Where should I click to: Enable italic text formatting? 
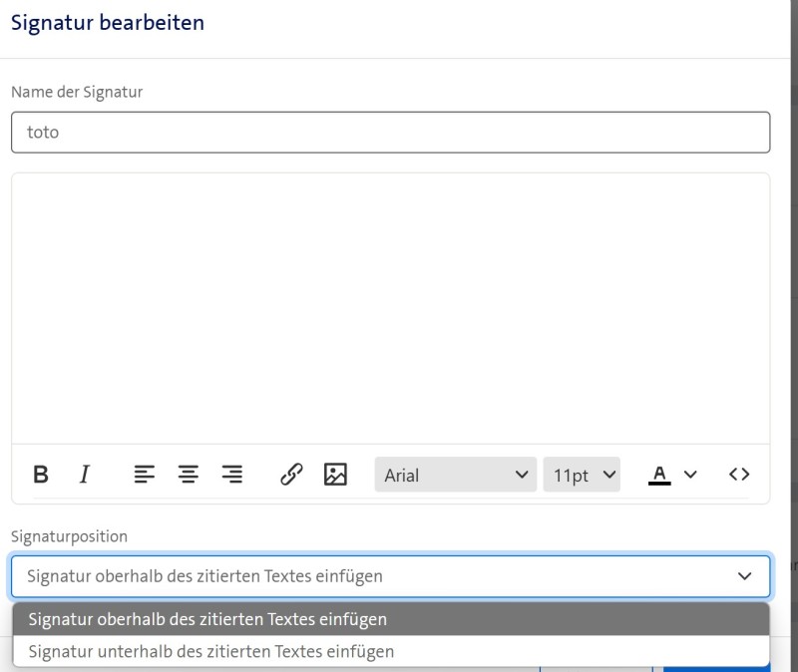pyautogui.click(x=85, y=475)
